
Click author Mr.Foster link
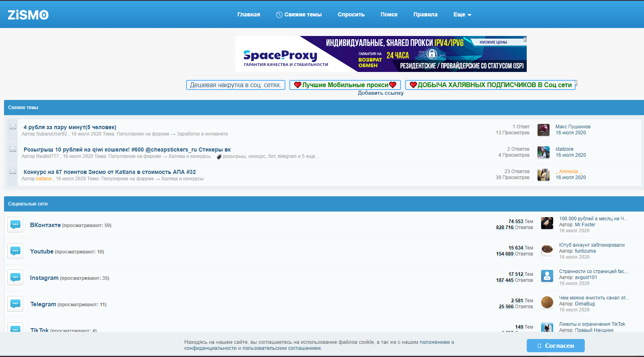pos(585,225)
